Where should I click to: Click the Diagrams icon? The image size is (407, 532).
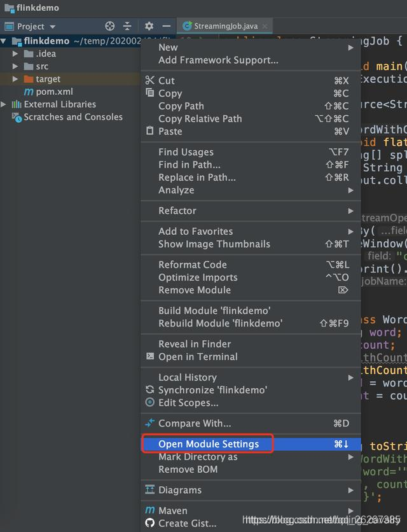149,489
